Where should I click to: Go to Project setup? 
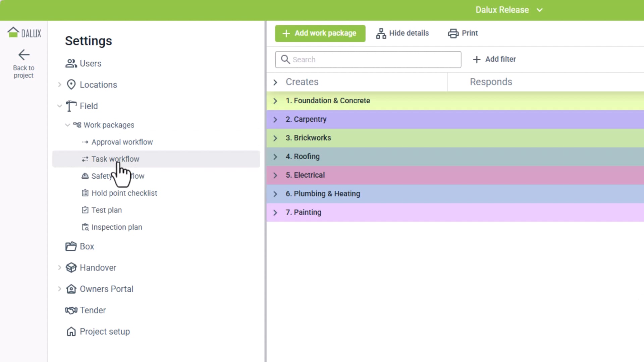pyautogui.click(x=105, y=331)
